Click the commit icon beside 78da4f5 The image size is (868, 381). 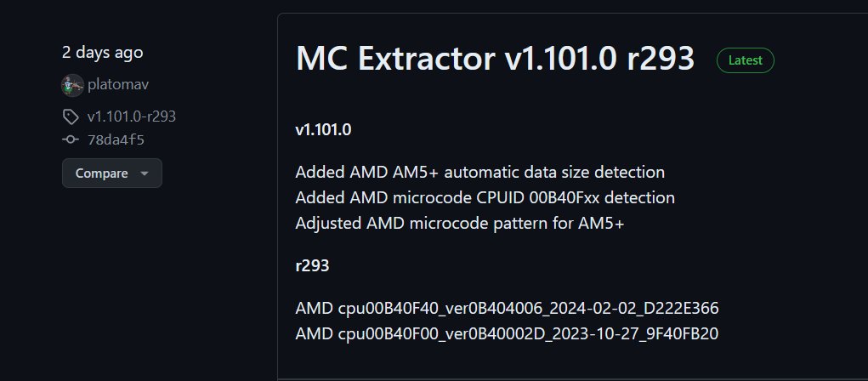(x=71, y=140)
